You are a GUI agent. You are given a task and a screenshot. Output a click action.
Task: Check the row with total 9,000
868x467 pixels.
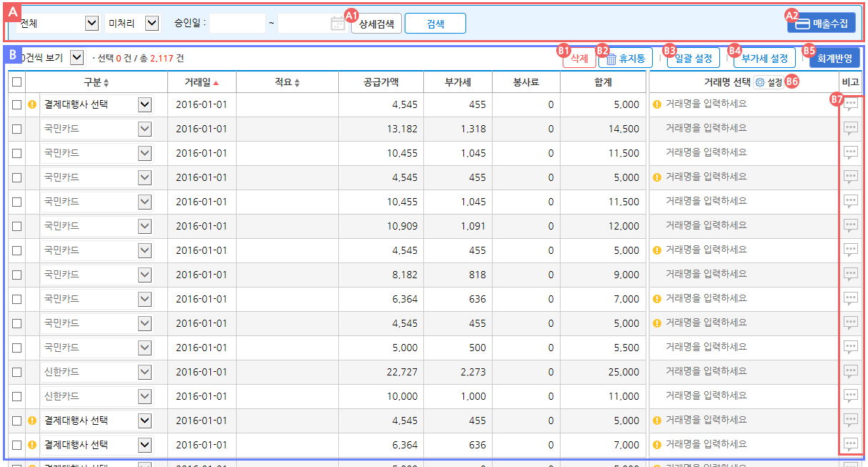(x=16, y=275)
